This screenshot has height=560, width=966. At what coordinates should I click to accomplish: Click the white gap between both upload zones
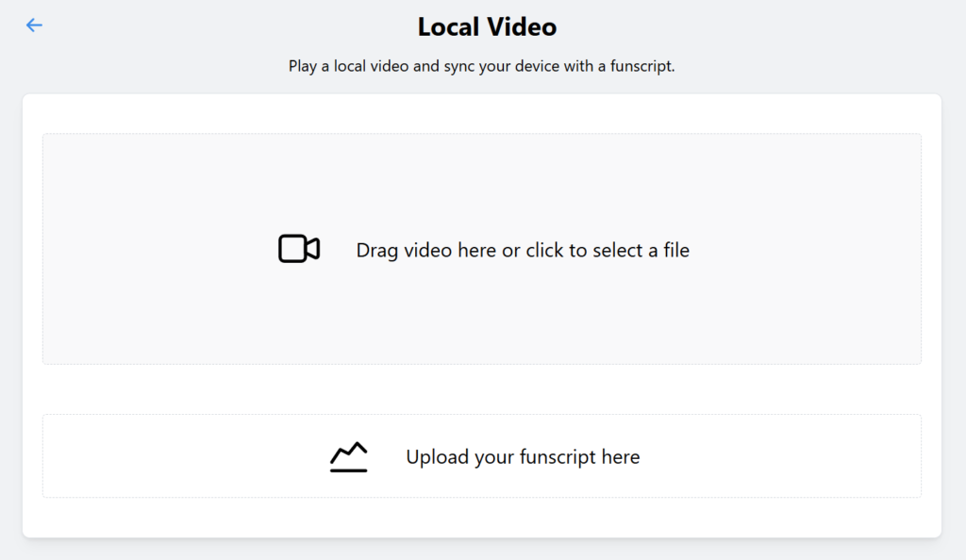(481, 389)
